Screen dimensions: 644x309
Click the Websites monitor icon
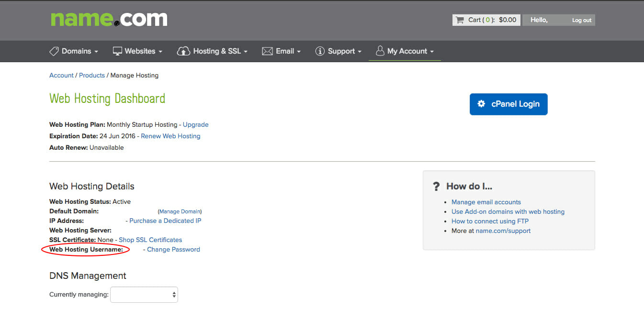point(117,51)
